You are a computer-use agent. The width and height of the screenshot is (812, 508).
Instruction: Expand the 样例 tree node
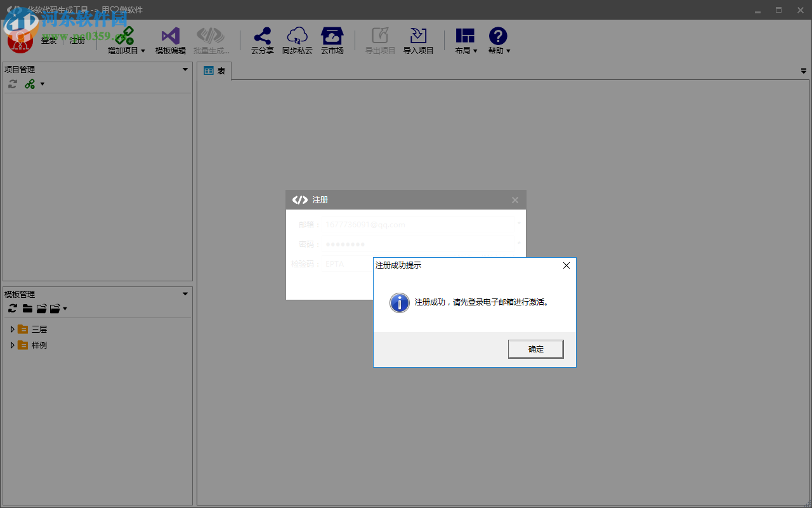tap(12, 345)
